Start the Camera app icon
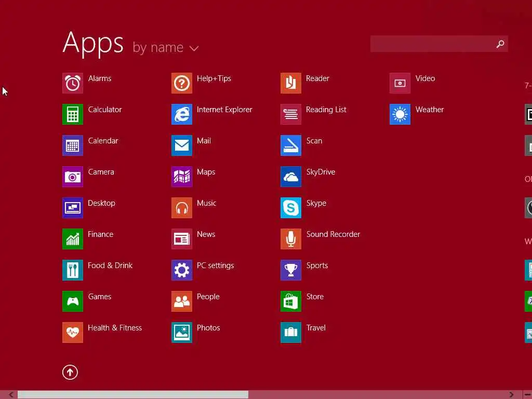Viewport: 532px width, 399px height. (x=73, y=177)
